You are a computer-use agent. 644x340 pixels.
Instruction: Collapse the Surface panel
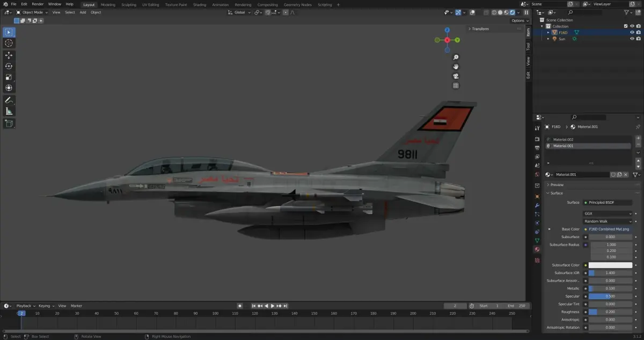pyautogui.click(x=557, y=193)
